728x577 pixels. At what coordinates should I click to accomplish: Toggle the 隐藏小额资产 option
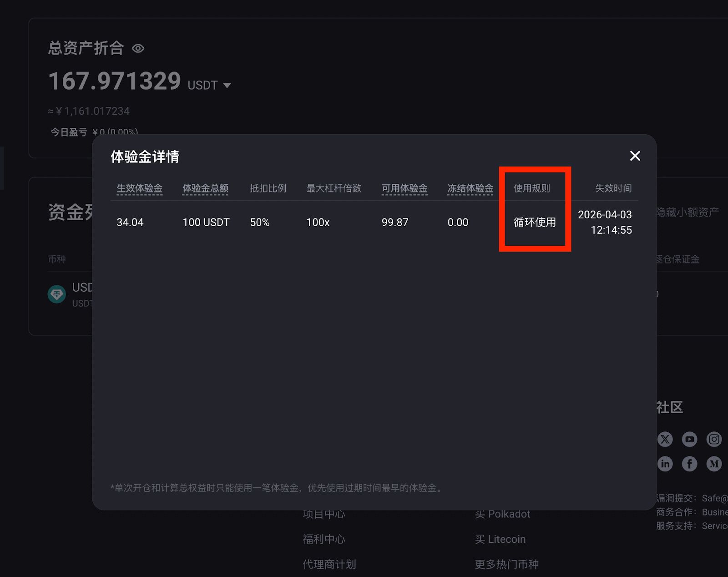(688, 212)
